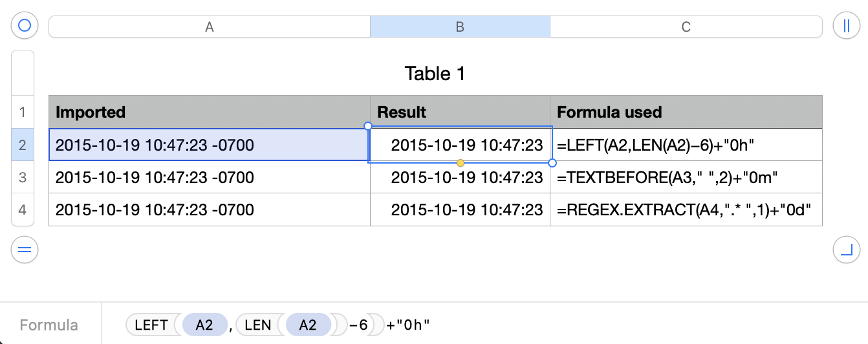
Task: Click the bottom-right selection handle of cell B2
Action: (x=552, y=162)
